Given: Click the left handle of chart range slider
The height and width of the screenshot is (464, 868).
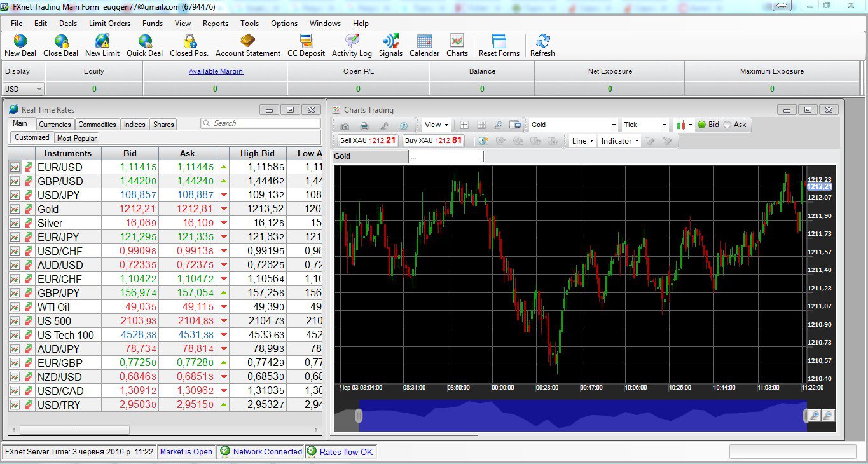Looking at the screenshot, I should 359,416.
